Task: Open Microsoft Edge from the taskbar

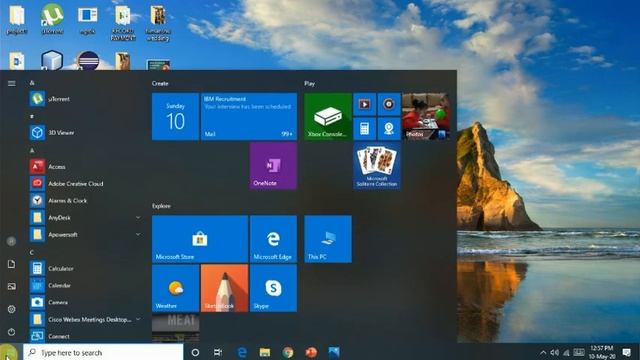Action: point(242,352)
